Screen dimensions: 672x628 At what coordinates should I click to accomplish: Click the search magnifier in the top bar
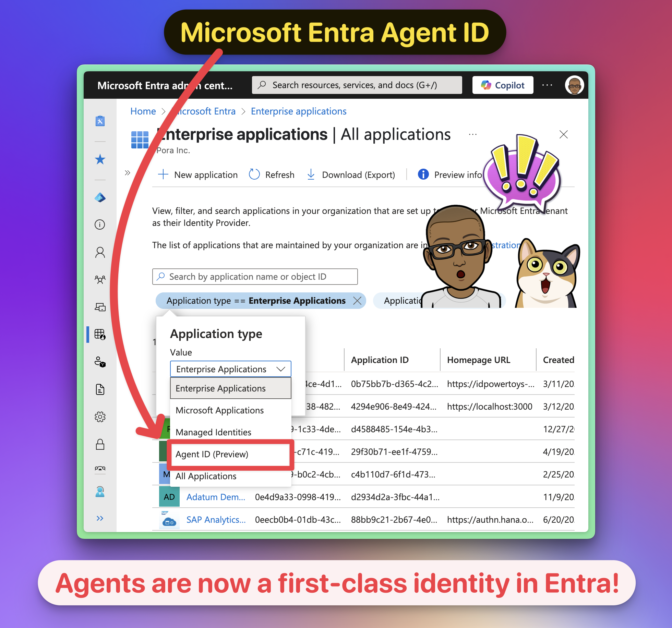pyautogui.click(x=262, y=85)
